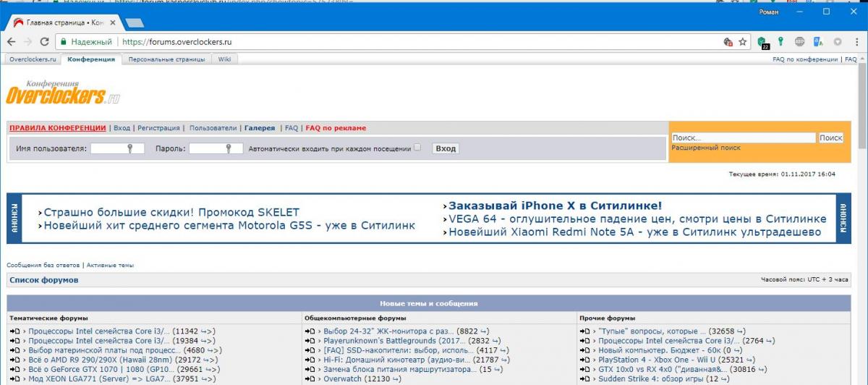Open the 'Список форумов' link
This screenshot has height=385, width=868.
pos(44,280)
